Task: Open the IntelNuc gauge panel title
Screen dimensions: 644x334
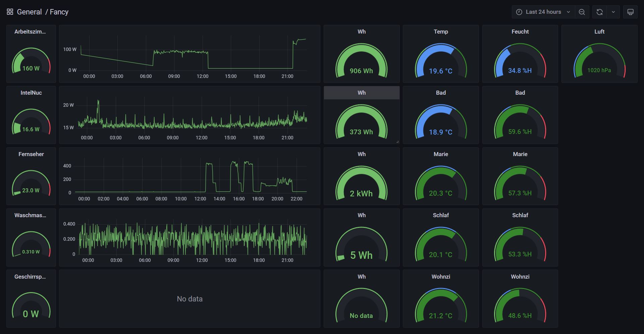Action: 31,93
